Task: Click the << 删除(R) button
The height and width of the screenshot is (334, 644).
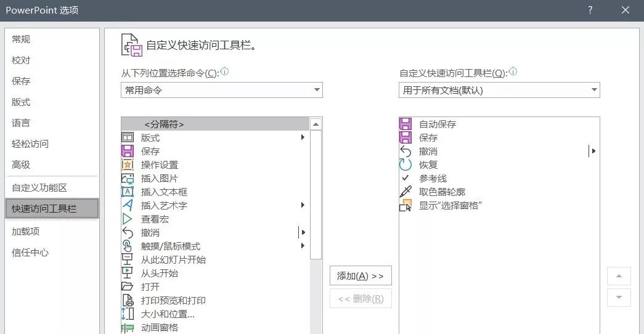Action: point(361,299)
